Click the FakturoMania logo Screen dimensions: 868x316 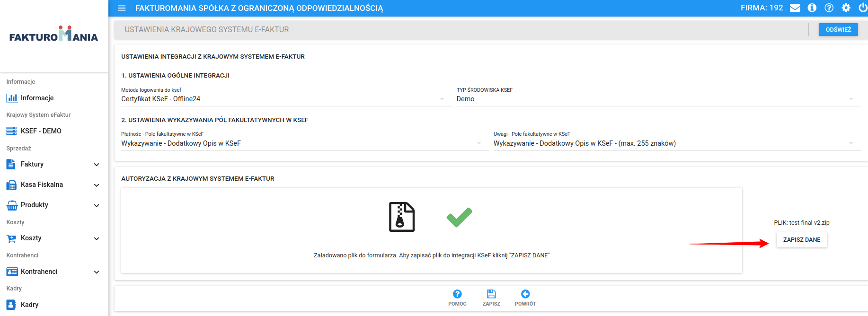click(x=53, y=34)
